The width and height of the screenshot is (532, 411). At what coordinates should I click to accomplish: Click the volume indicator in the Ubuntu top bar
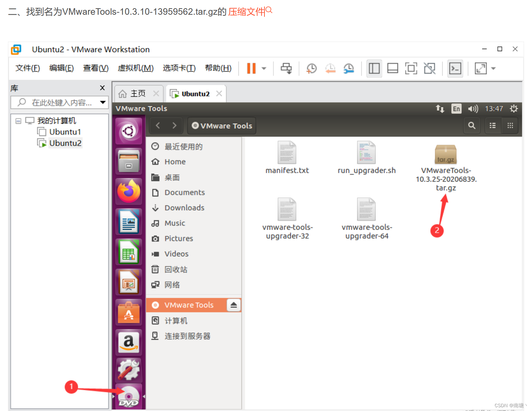coord(473,109)
